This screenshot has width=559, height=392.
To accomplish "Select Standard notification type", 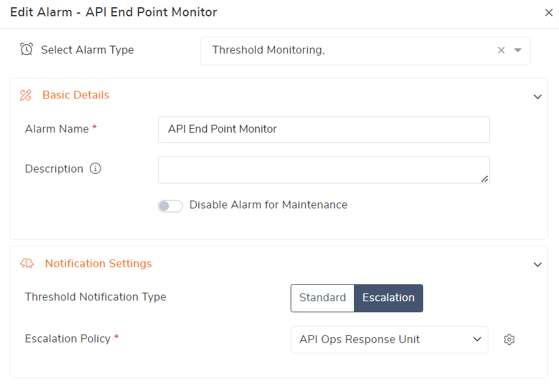I will (323, 298).
